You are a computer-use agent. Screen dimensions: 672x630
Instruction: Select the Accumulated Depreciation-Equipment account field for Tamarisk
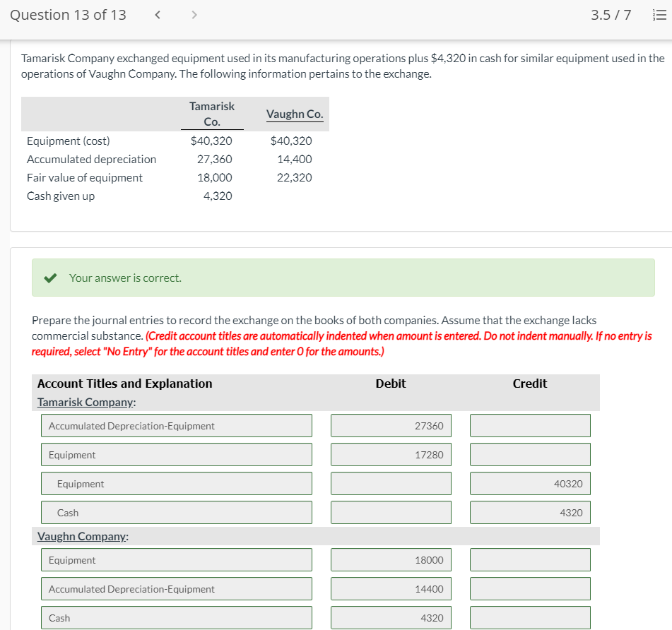(x=177, y=425)
